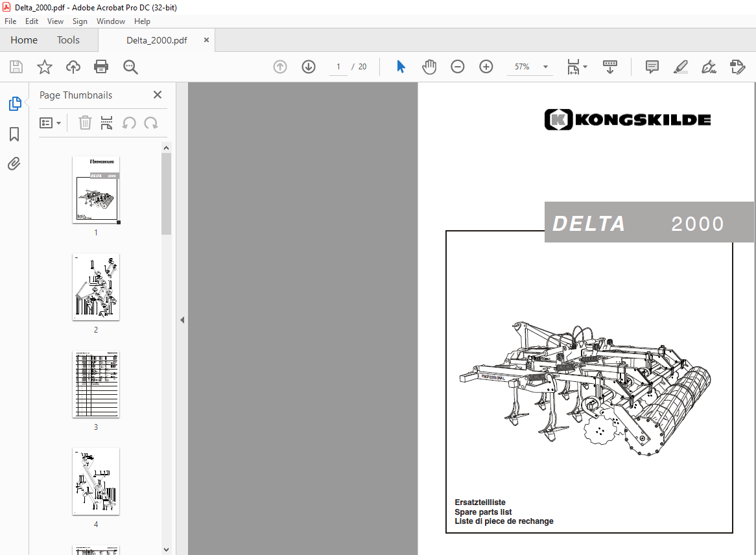Select page 1 thumbnail
The image size is (756, 555).
coord(96,190)
